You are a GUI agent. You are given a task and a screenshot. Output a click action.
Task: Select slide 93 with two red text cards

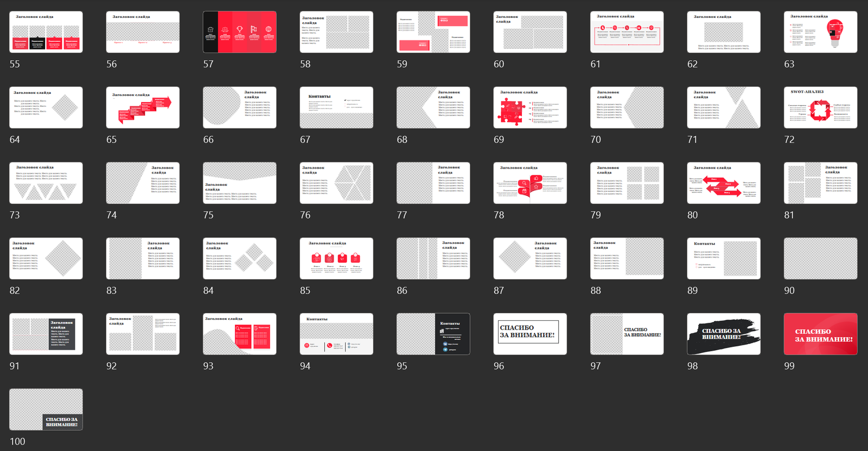coord(239,334)
